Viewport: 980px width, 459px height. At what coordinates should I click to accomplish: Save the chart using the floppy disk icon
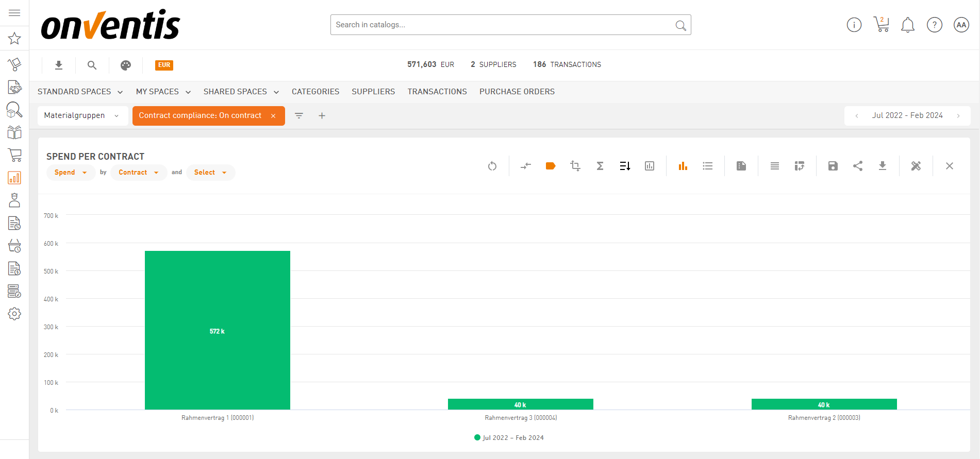click(x=833, y=166)
